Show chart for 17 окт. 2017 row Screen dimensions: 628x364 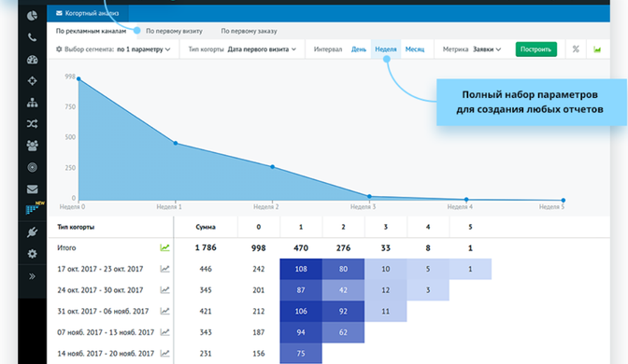(x=164, y=269)
